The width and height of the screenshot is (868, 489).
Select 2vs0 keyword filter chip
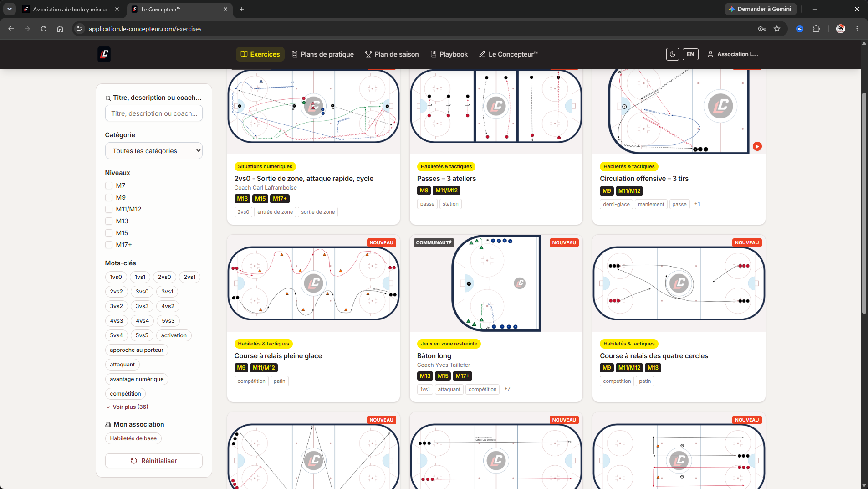coord(164,277)
